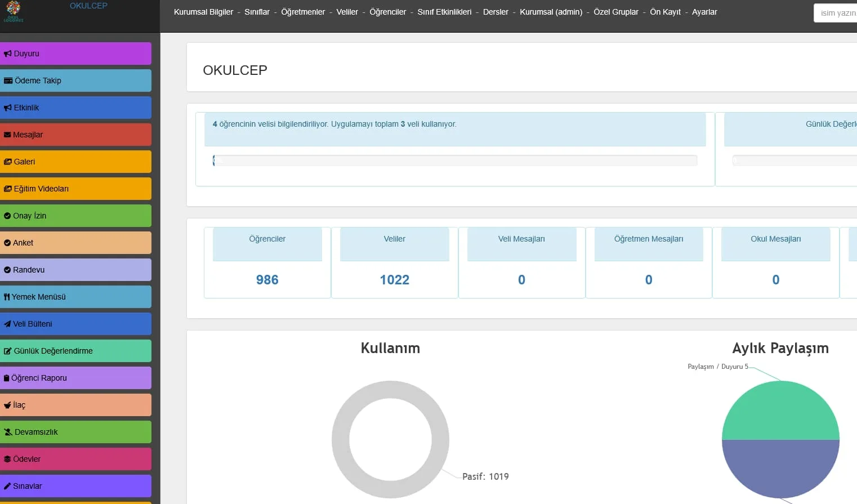
Task: Click the Galeri images icon
Action: pyautogui.click(x=8, y=162)
